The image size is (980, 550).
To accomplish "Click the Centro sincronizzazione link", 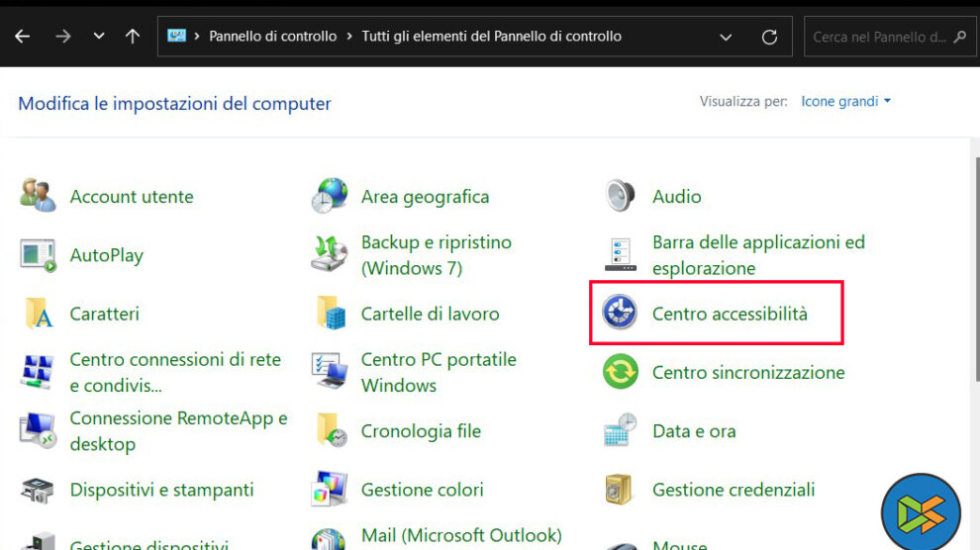I will tap(748, 372).
